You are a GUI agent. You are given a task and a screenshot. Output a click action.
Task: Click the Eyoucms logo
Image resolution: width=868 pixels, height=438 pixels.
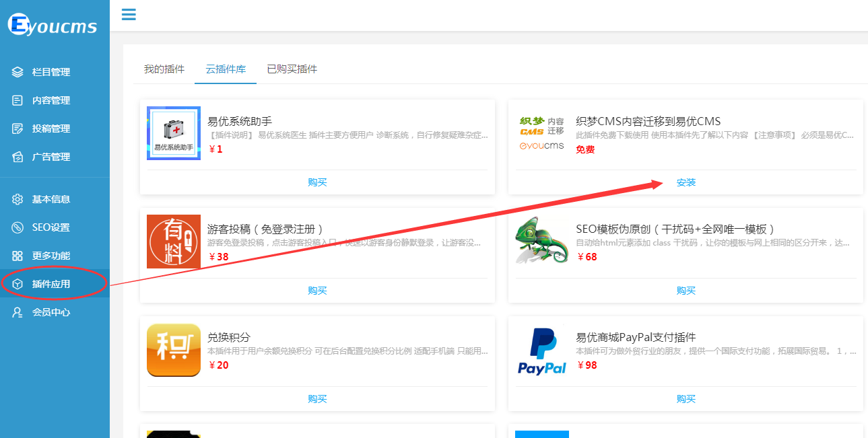coord(53,26)
